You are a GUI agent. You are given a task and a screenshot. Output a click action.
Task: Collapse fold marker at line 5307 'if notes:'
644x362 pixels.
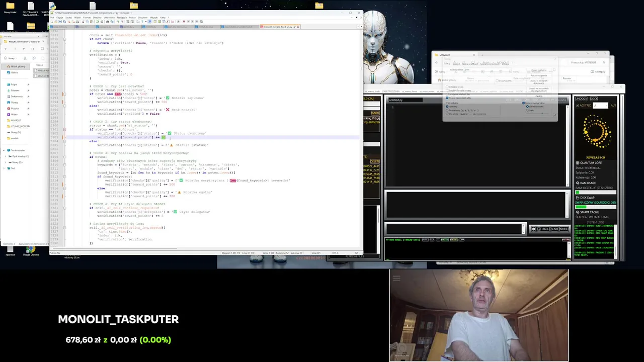pos(64,157)
